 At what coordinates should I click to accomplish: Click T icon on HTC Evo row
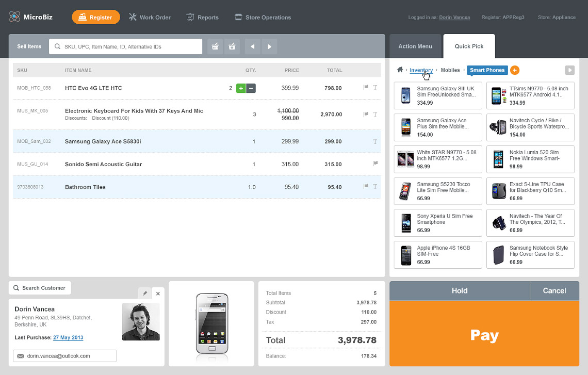point(375,87)
